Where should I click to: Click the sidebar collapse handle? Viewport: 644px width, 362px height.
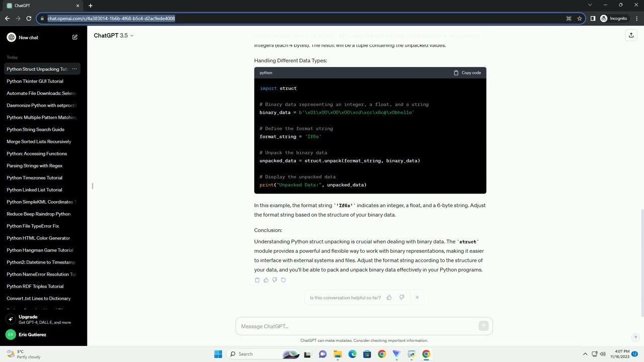(93, 186)
